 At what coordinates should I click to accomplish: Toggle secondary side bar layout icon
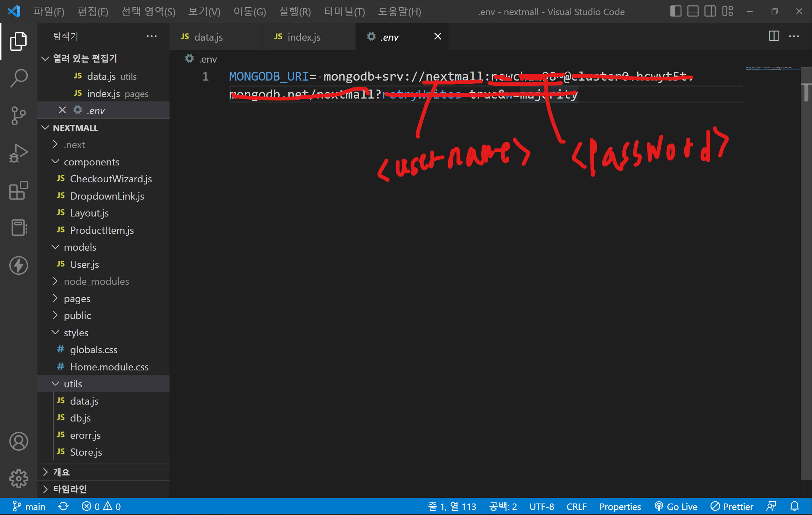tap(710, 12)
